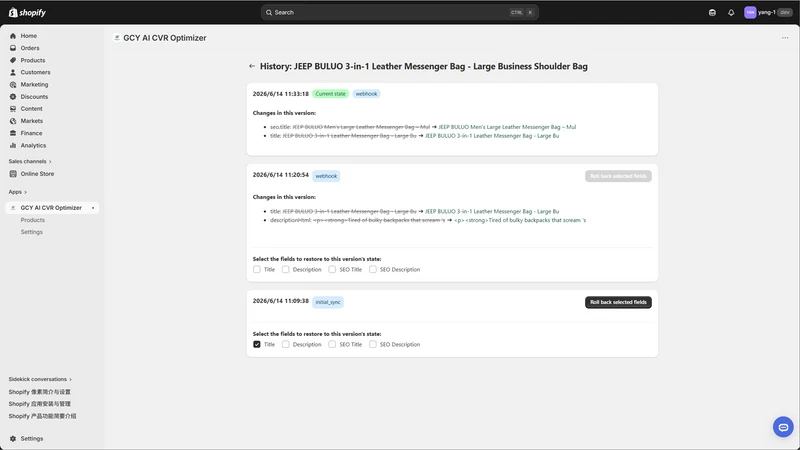Open the Products sub-item under GCY app
This screenshot has width=800, height=450.
pyautogui.click(x=33, y=220)
